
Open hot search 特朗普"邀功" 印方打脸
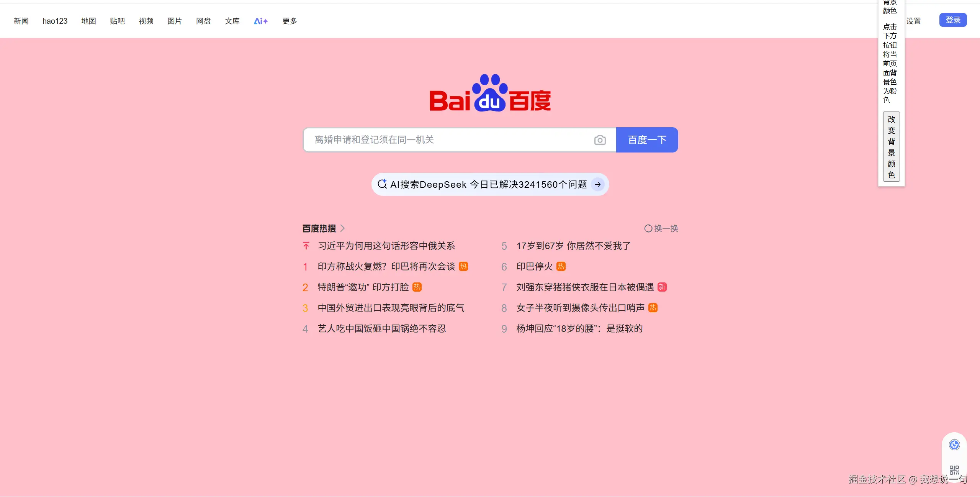pos(363,287)
